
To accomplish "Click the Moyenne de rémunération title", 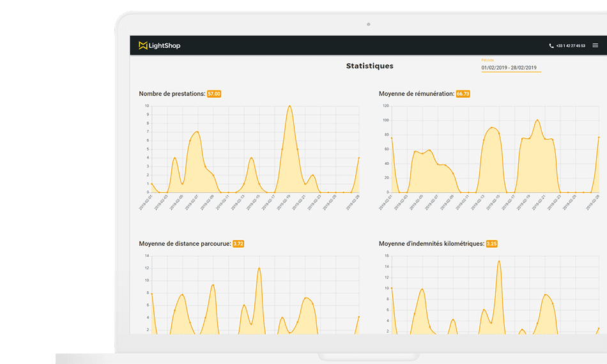I will (417, 94).
